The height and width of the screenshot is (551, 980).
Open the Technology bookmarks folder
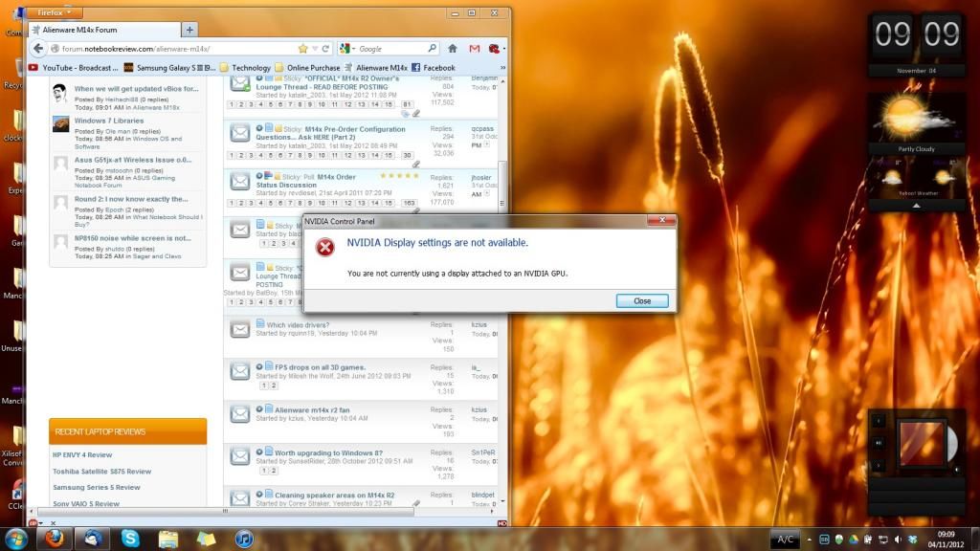pos(246,68)
